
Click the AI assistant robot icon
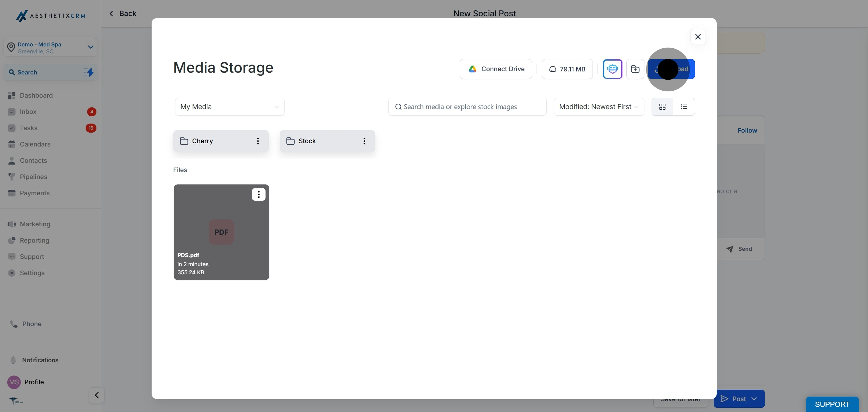click(612, 69)
